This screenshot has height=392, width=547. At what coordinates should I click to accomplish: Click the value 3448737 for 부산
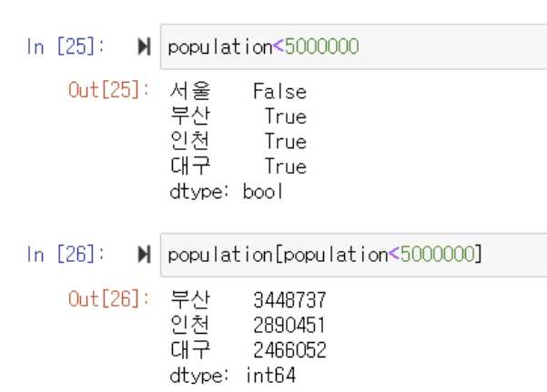289,300
